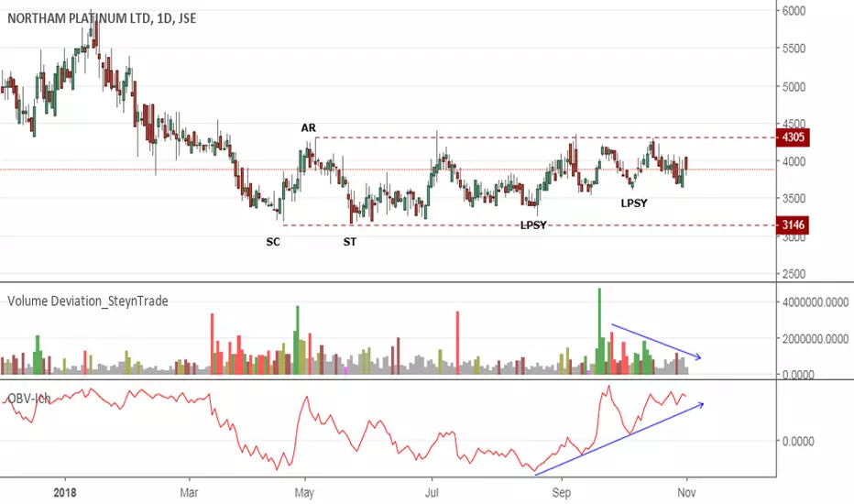
Task: Click the Sep time axis label
Action: point(561,493)
